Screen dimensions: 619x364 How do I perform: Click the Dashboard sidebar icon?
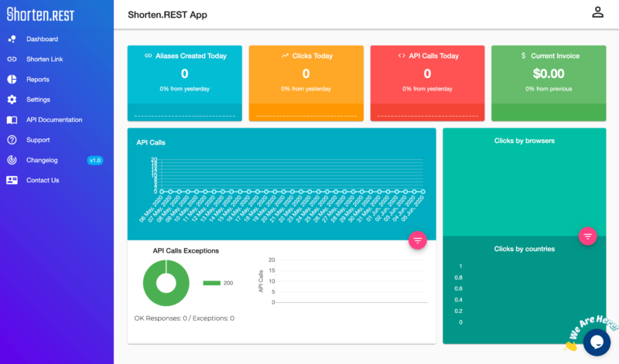(12, 39)
